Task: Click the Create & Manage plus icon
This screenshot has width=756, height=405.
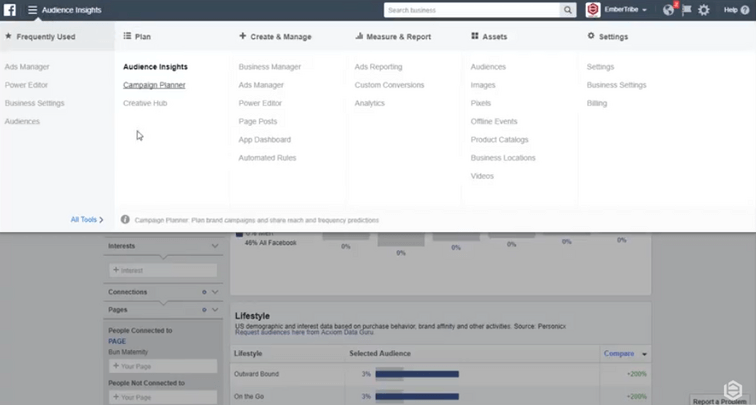Action: tap(243, 36)
